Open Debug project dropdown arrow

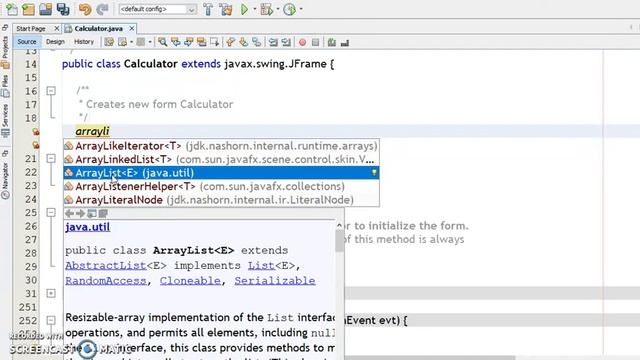[278, 9]
